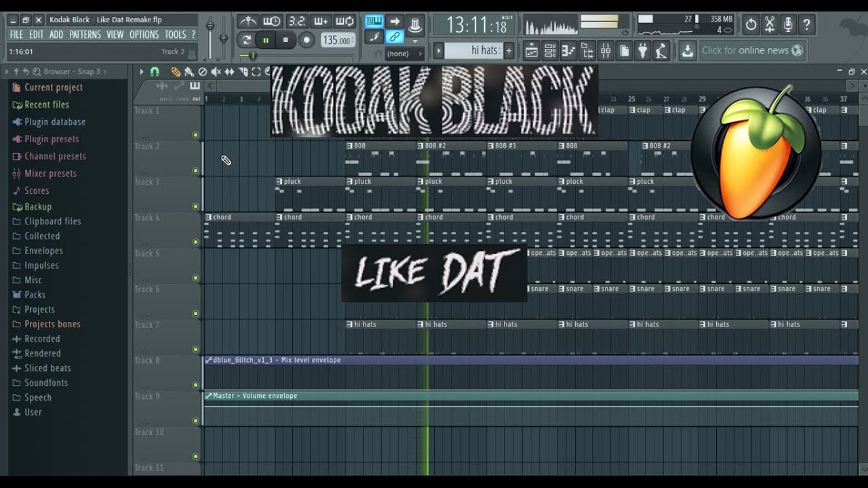
Task: Stop playback with the stop button
Action: 285,40
